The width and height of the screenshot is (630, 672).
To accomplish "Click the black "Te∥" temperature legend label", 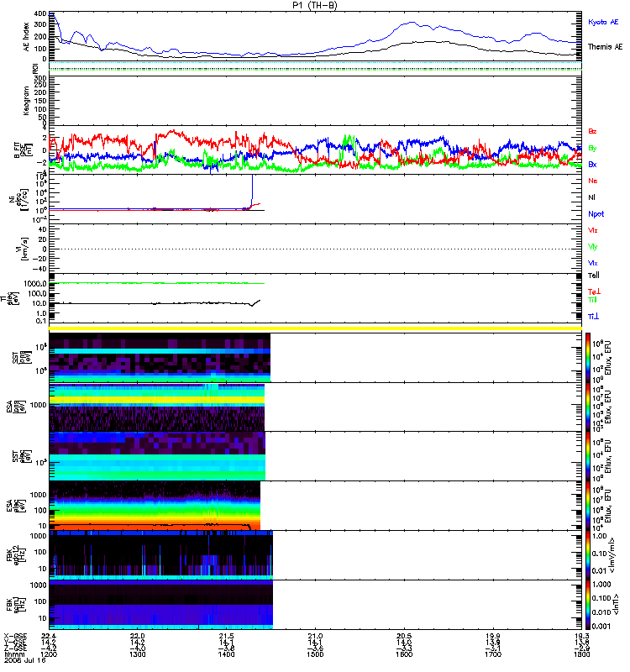I will (594, 276).
